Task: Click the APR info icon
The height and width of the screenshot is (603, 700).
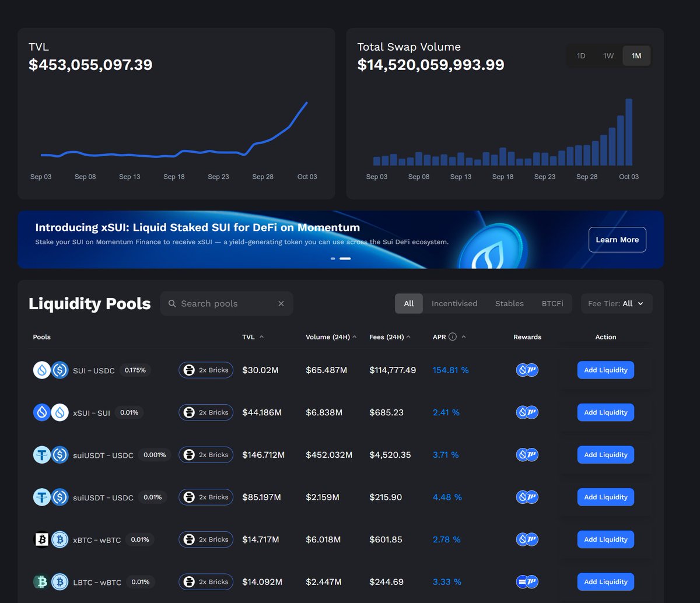Action: (453, 337)
